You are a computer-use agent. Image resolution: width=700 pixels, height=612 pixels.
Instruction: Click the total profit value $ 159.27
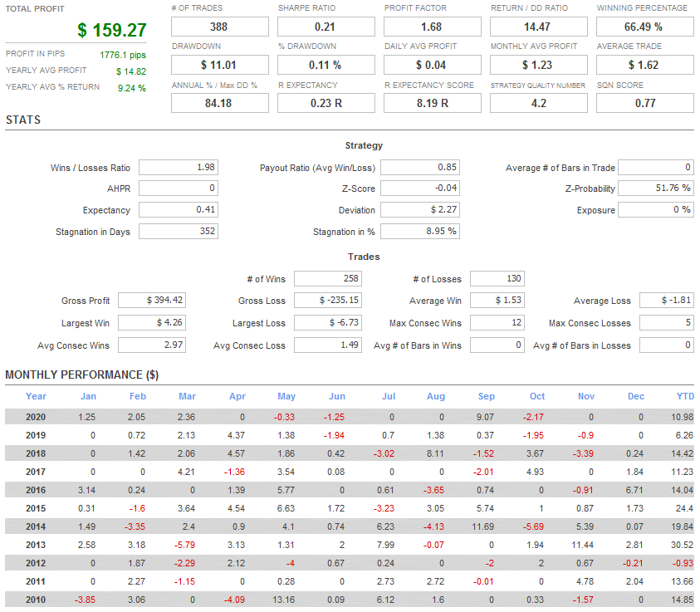point(111,31)
